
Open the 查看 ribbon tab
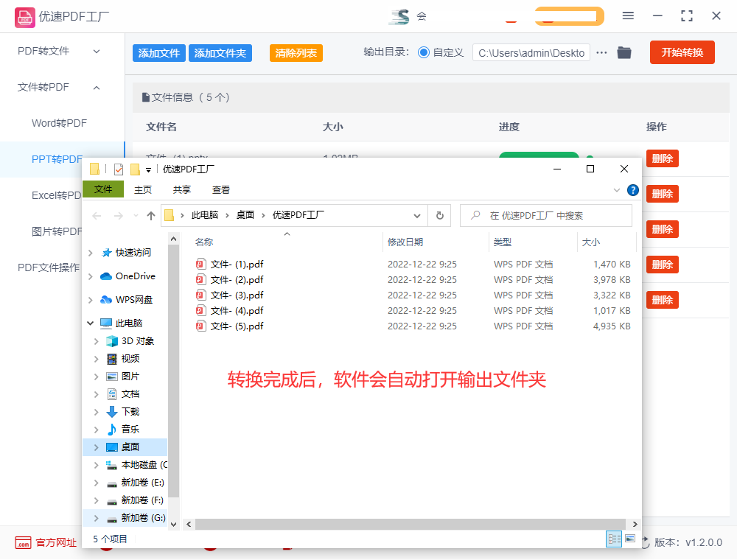[221, 190]
